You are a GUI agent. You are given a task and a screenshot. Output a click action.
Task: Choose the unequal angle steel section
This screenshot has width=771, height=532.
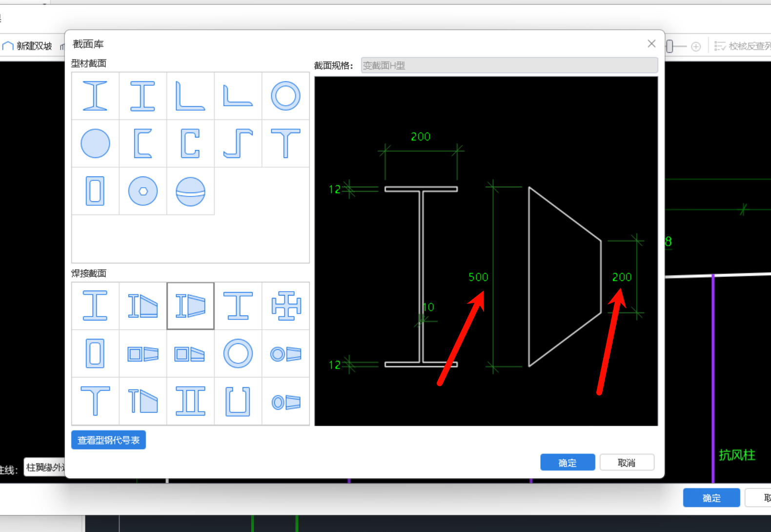pos(190,96)
